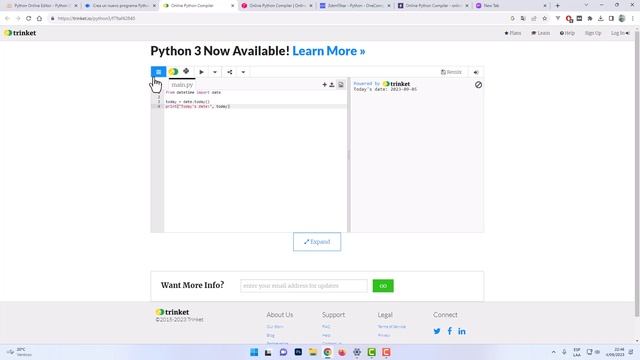Click the trinket logo in the header
Image resolution: width=640 pixels, height=360 pixels.
(x=20, y=33)
